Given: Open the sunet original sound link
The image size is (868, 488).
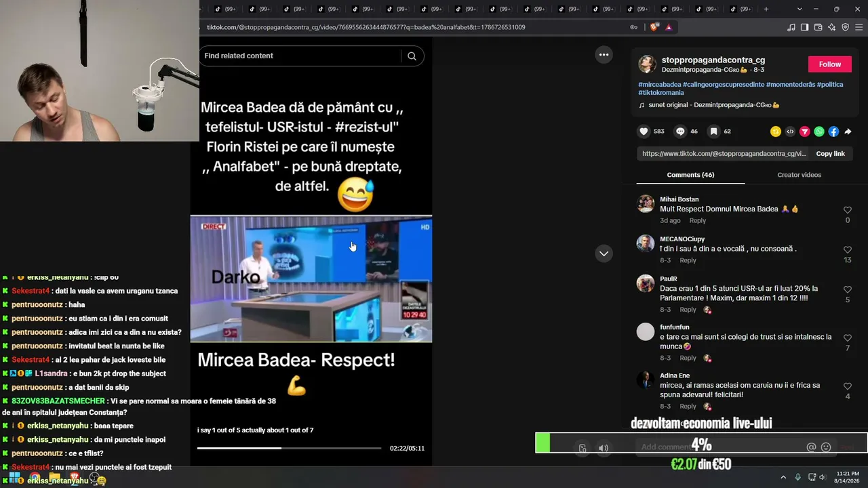Looking at the screenshot, I should (714, 105).
